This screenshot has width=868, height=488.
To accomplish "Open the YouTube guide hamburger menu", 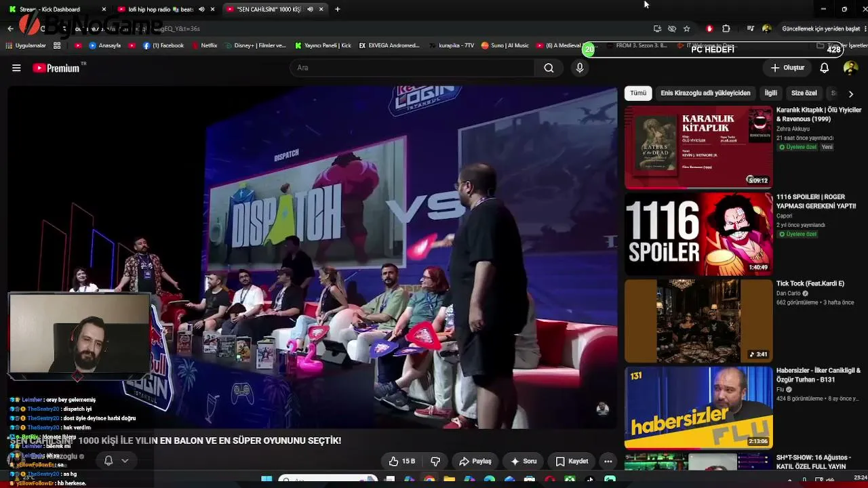I will pyautogui.click(x=16, y=68).
